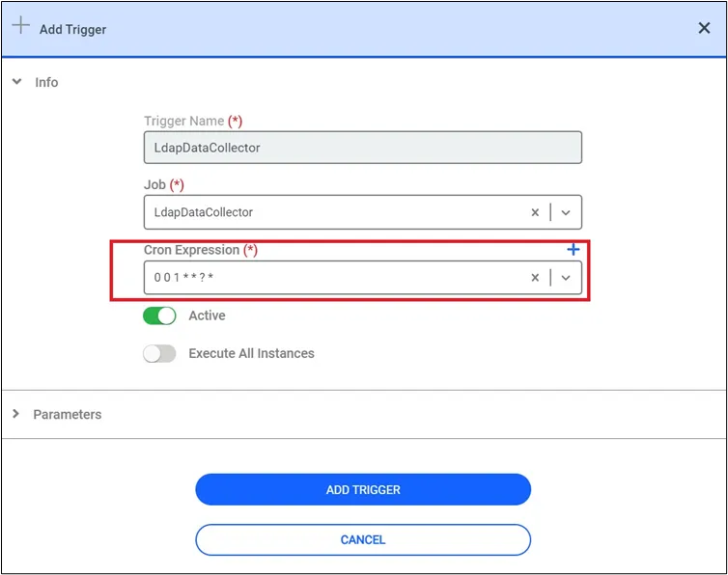Collapse the Info section chevron
This screenshot has height=575, width=728.
(16, 82)
